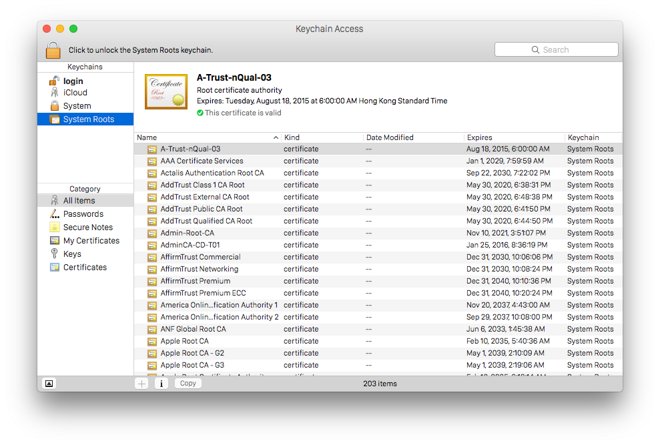Click the info (i) button
Viewport: 660px width, 445px height.
coord(161,384)
